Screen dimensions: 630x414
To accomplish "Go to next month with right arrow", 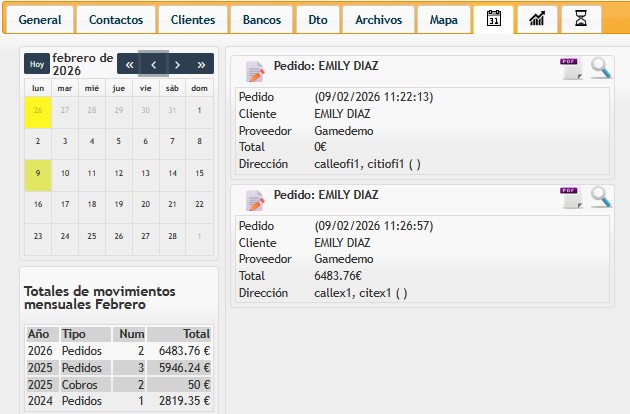I will (x=177, y=64).
